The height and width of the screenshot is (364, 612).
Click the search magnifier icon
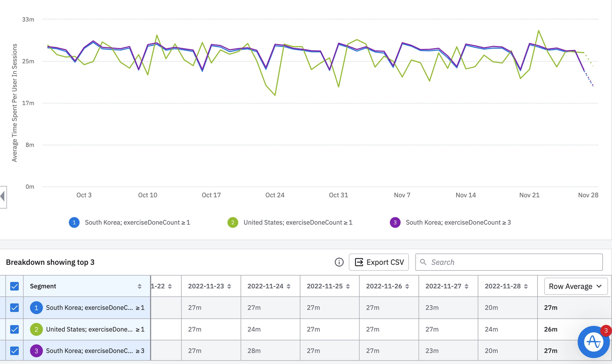point(423,262)
